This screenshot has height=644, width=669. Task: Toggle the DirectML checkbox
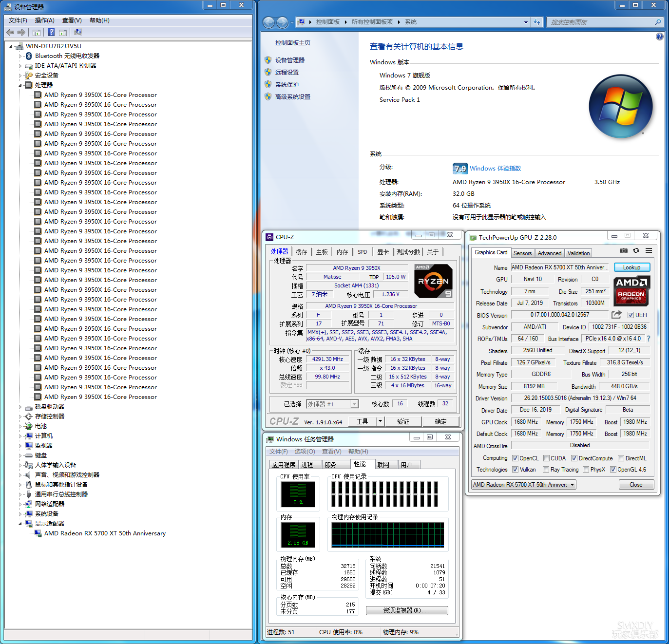point(621,458)
